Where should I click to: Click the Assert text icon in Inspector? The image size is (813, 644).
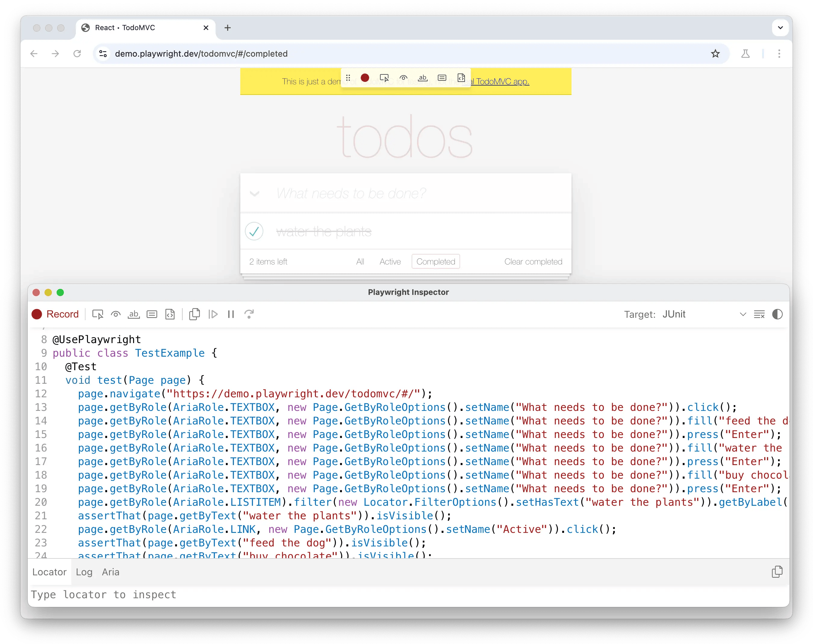133,314
